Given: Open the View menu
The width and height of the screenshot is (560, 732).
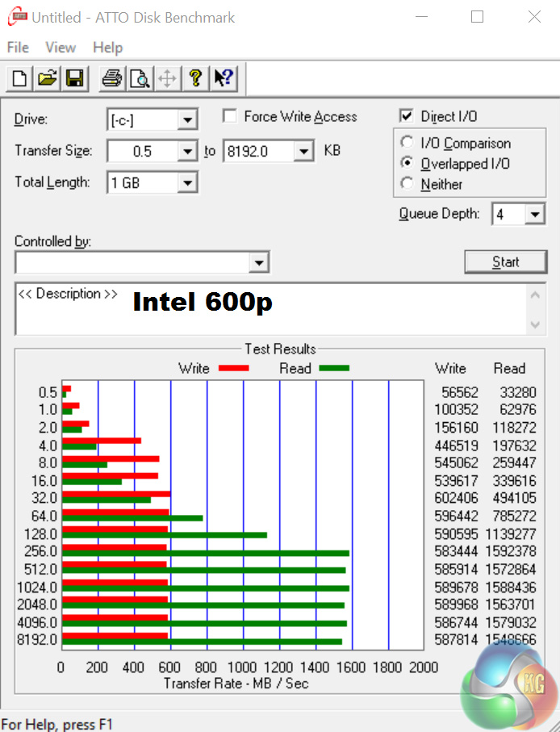Looking at the screenshot, I should coord(61,47).
